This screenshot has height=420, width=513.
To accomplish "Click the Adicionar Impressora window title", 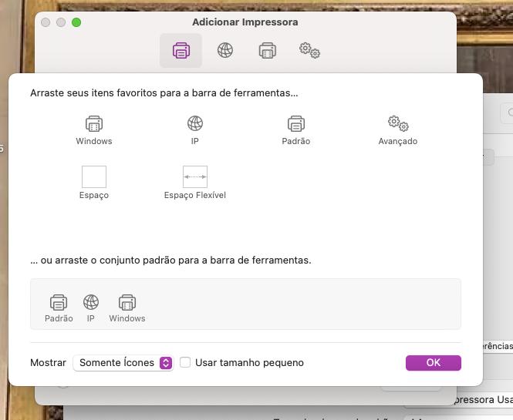I will click(x=245, y=22).
